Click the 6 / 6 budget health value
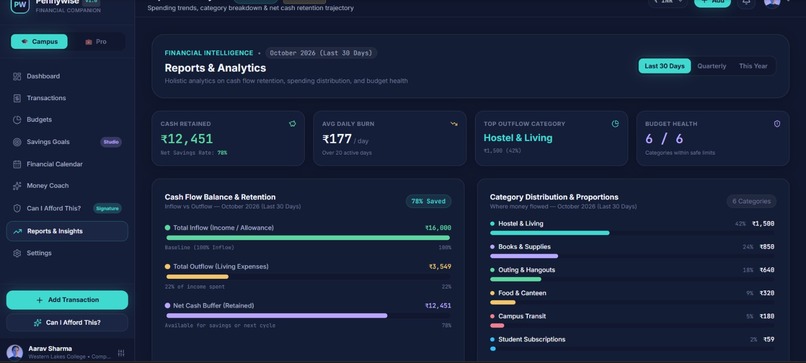Screen dimensions: 806x363 point(664,139)
